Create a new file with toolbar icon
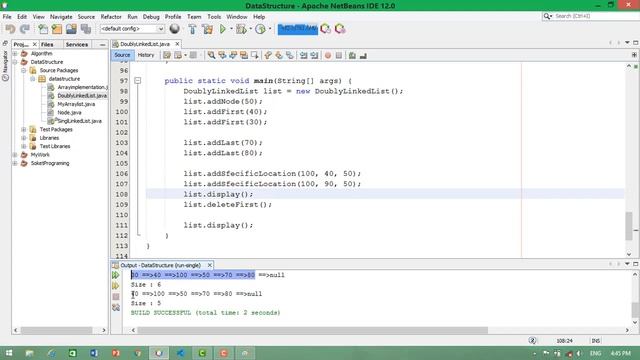Screen dimensions: 640x360 coord(43,29)
